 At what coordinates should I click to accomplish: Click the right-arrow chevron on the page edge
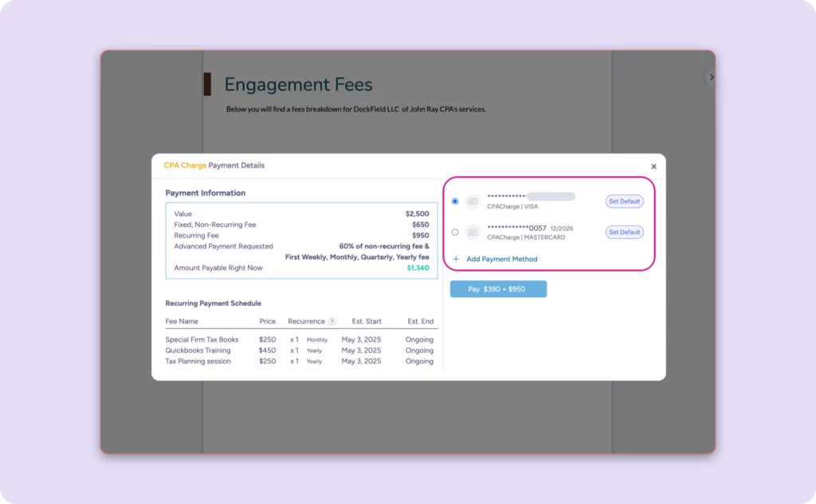pyautogui.click(x=711, y=77)
